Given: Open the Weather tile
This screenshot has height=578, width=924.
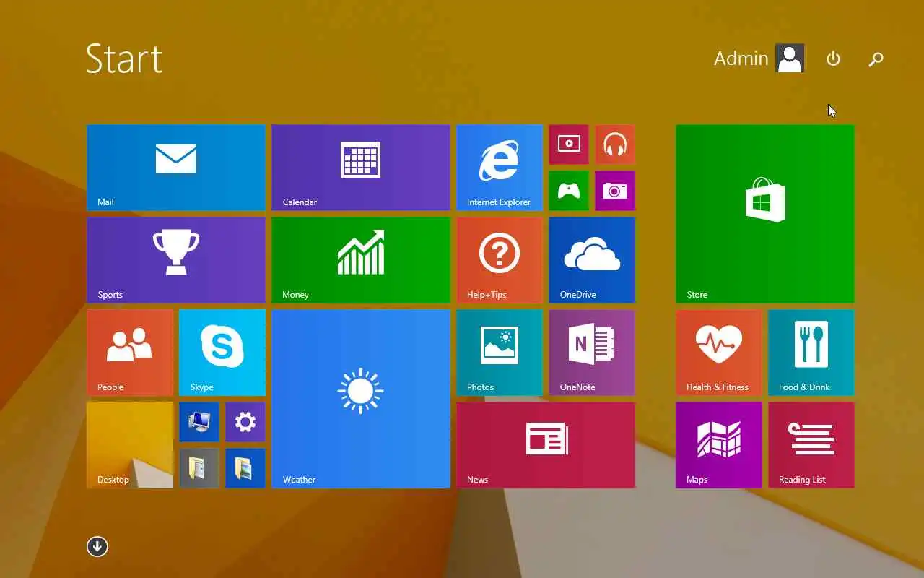Looking at the screenshot, I should (361, 399).
